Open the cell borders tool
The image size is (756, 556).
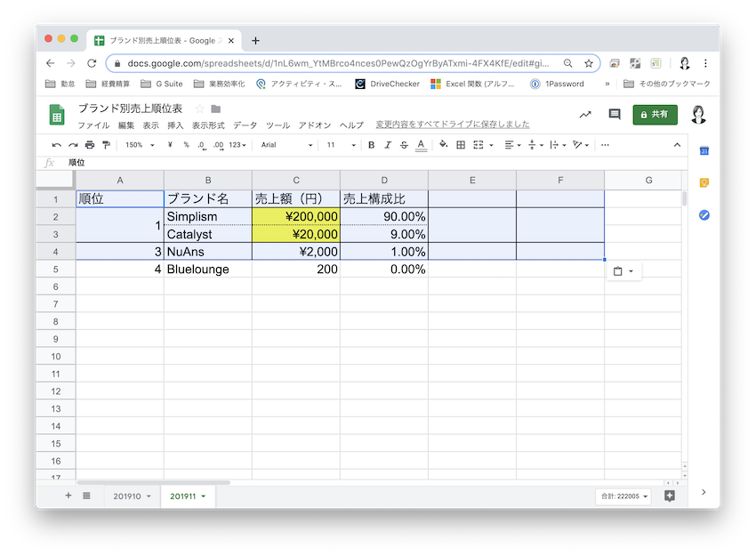pyautogui.click(x=462, y=145)
